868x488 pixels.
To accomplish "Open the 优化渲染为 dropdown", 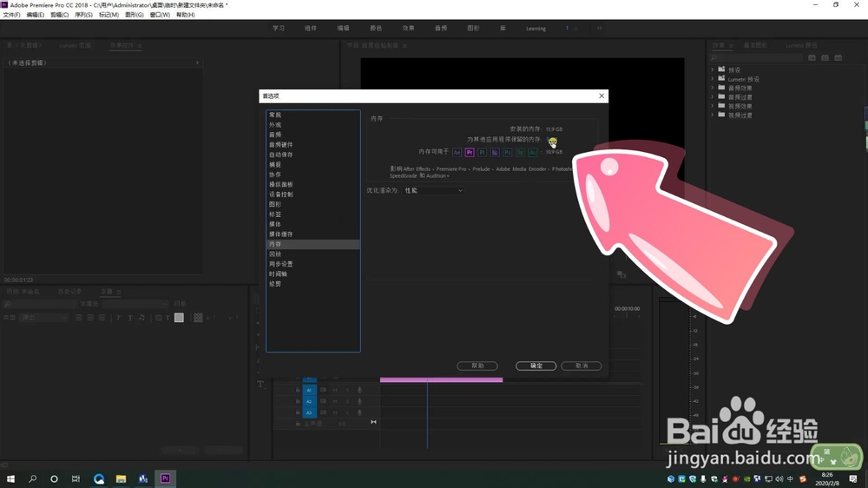I will click(x=433, y=190).
